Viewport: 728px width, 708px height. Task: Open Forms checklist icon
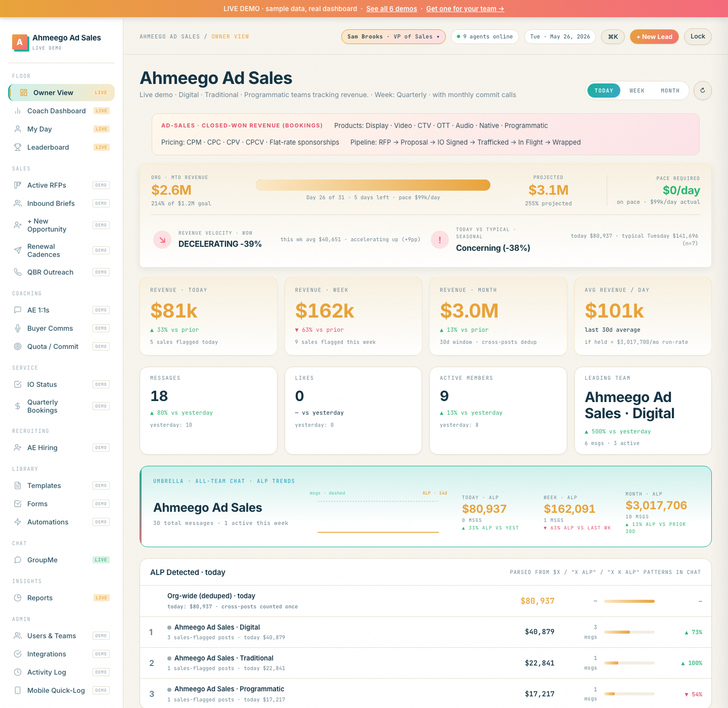click(18, 504)
